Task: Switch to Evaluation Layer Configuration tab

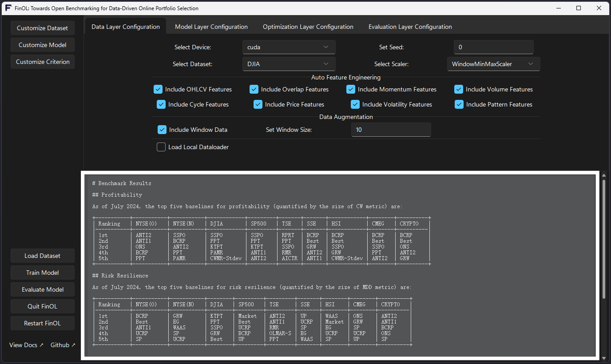Action: coord(410,27)
